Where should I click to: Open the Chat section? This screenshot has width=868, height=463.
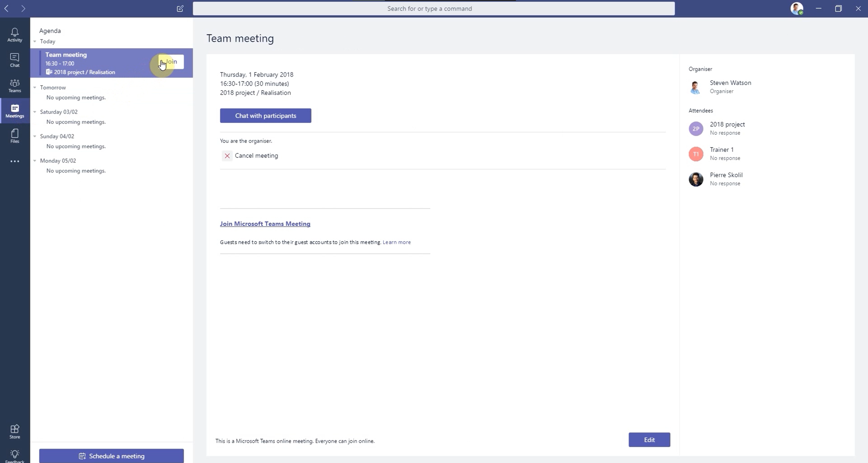coord(15,60)
